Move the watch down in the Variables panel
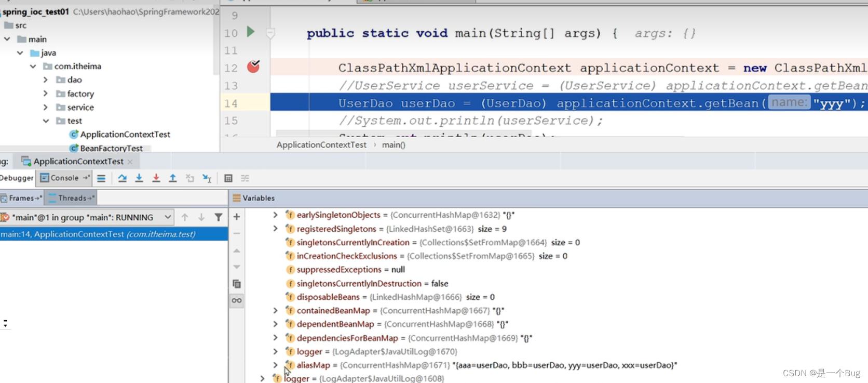The height and width of the screenshot is (383, 868). 237,267
